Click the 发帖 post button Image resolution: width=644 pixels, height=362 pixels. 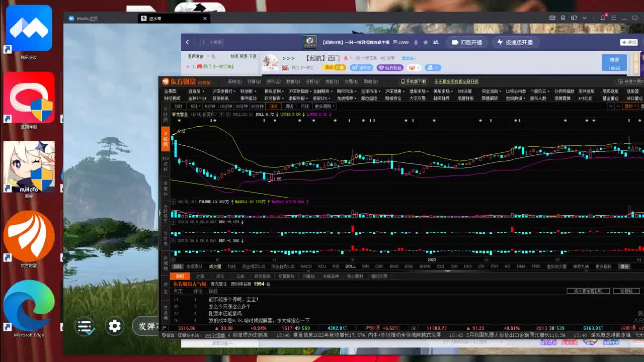(x=626, y=291)
